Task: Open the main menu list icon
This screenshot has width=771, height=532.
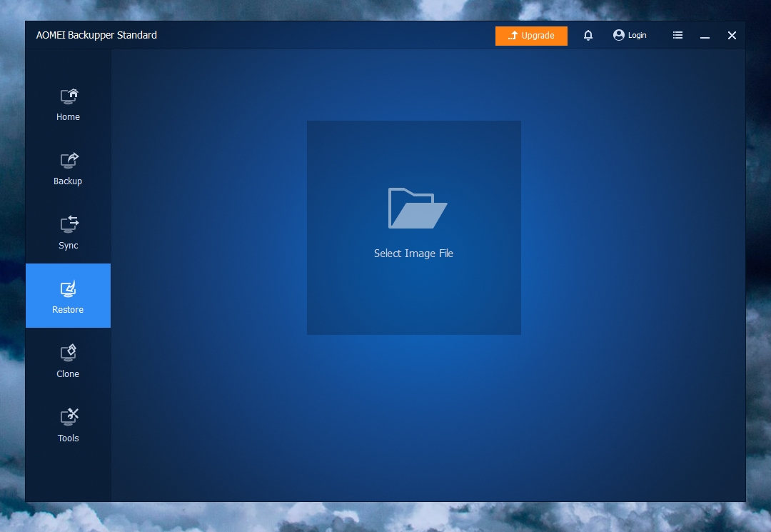Action: (677, 35)
